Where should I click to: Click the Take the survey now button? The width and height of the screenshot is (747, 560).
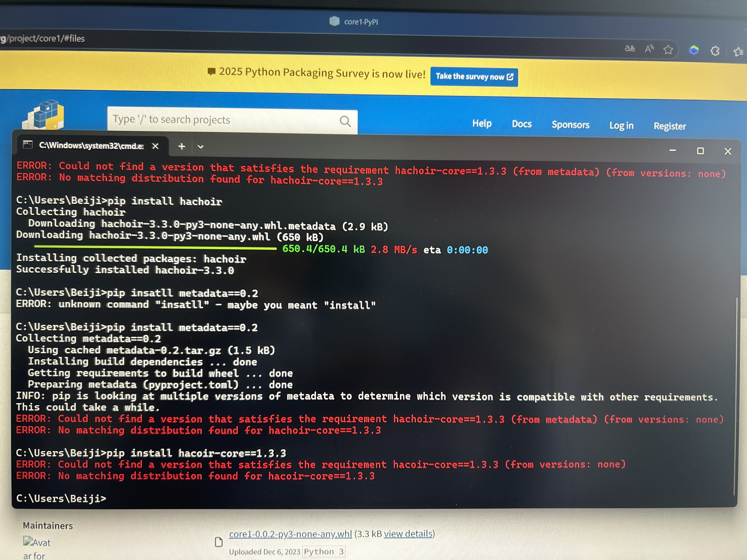474,77
